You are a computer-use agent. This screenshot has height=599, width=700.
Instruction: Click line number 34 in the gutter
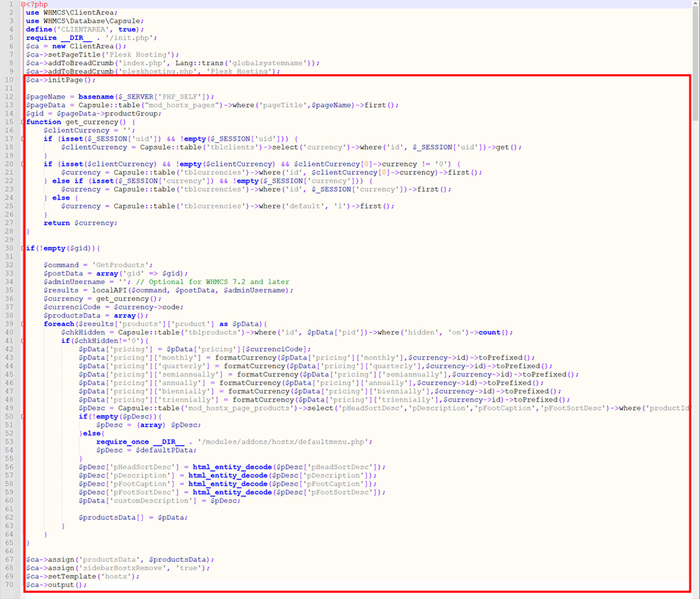pyautogui.click(x=10, y=281)
